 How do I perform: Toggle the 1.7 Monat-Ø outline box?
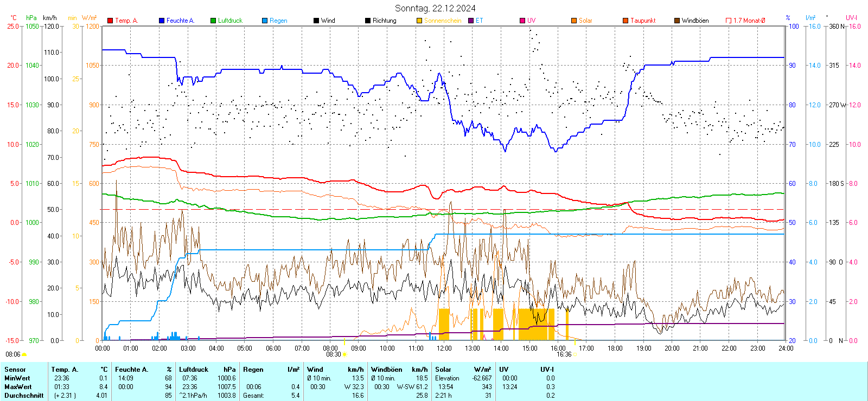click(x=729, y=21)
